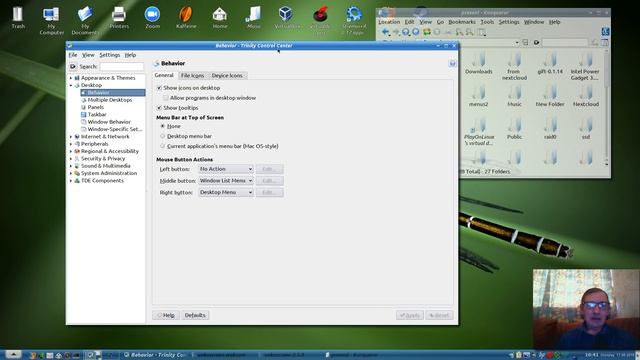
Task: Click the Reset button
Action: coord(439,315)
